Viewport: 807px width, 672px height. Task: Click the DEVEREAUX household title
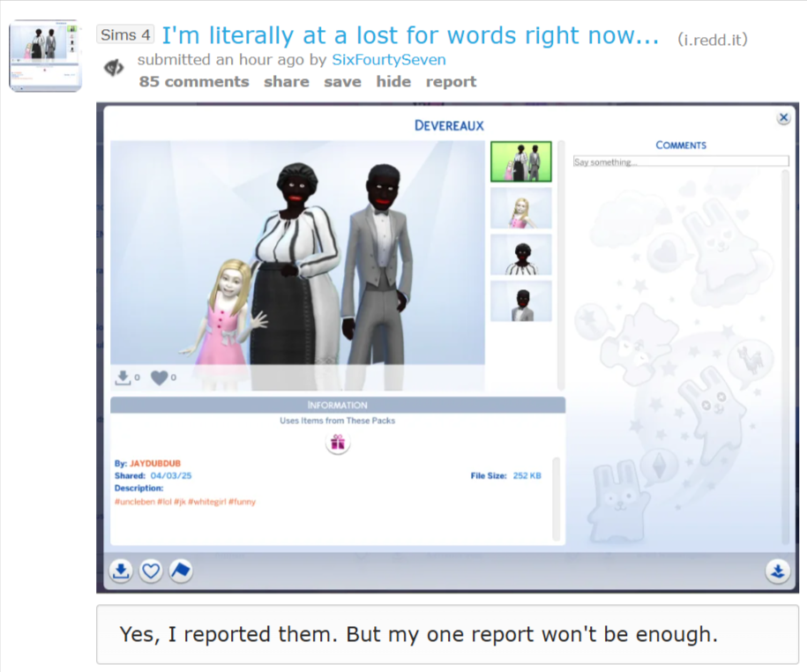click(x=449, y=125)
